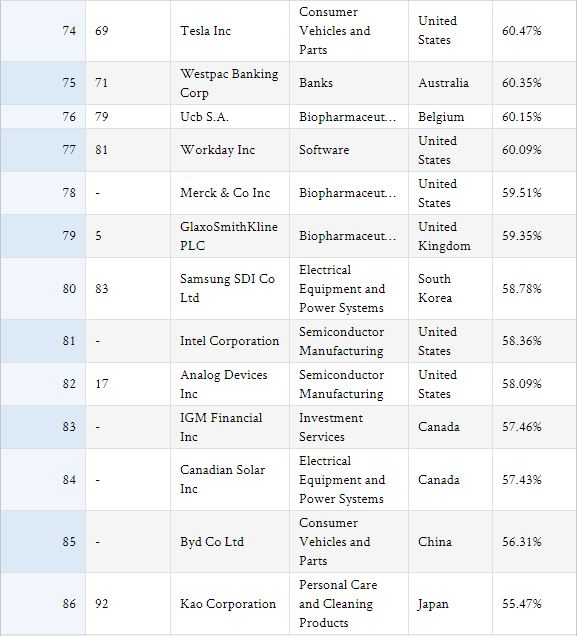Select the Westpac Banking Corp cell

[229, 83]
